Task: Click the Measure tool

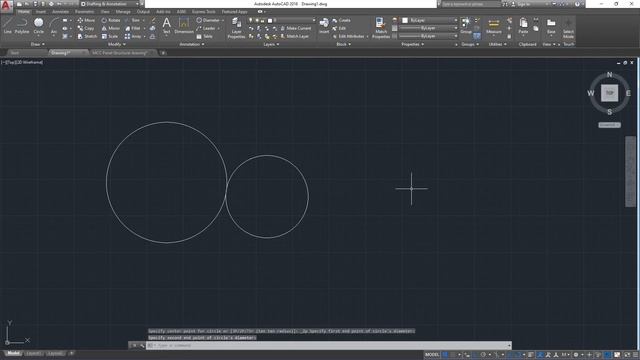Action: click(x=493, y=25)
